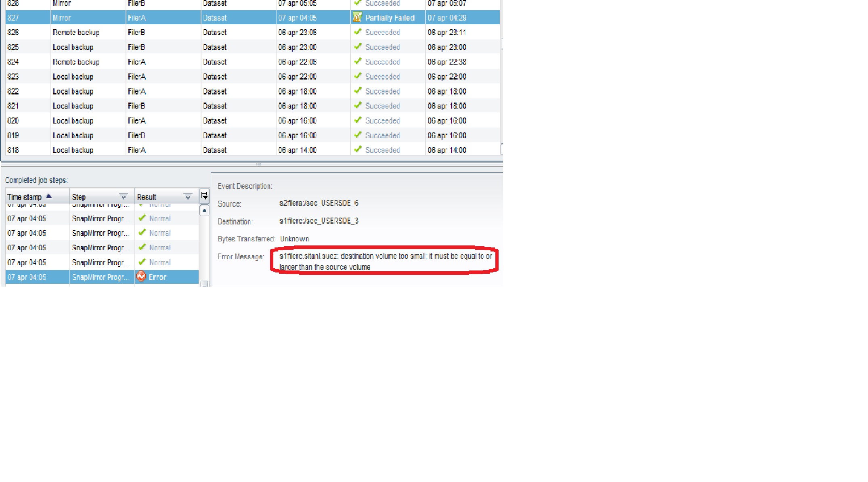Click the horizontal splitter grip between the panes

(x=258, y=164)
